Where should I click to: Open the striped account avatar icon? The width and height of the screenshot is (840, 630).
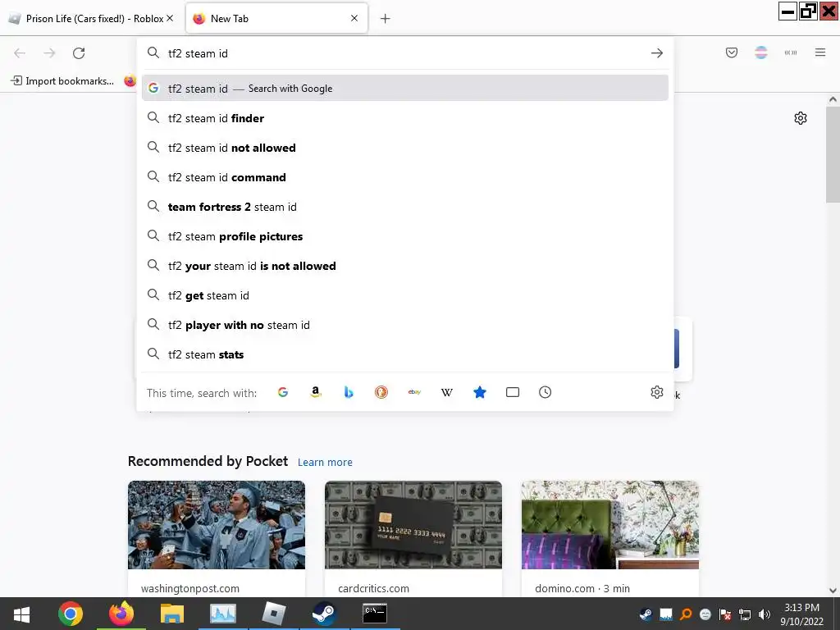[760, 52]
